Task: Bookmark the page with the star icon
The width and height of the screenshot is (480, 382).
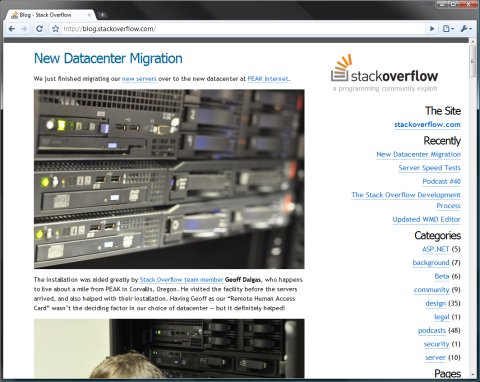Action: click(x=55, y=29)
